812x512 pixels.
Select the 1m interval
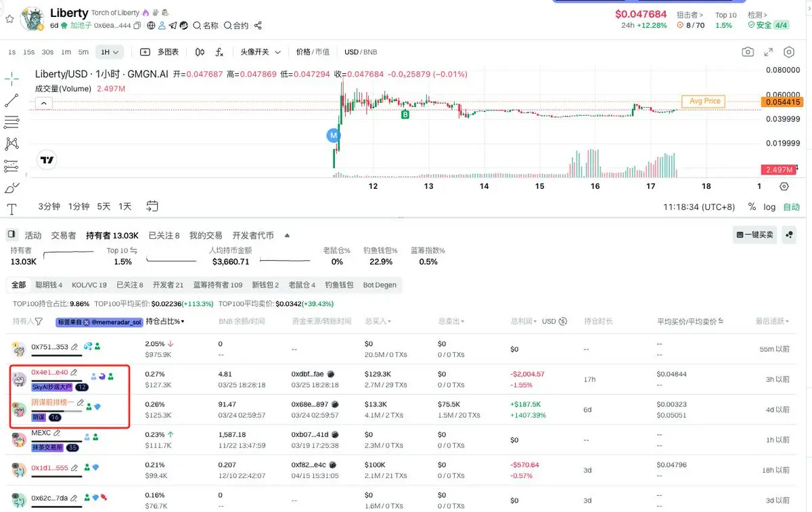pyautogui.click(x=66, y=52)
